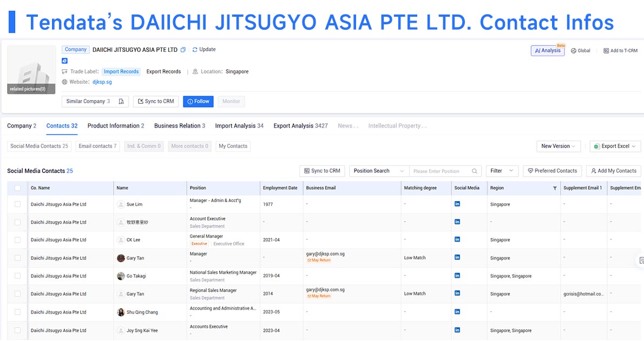Select the My Contacts filter
Screen dimensions: 644x341
tap(233, 146)
